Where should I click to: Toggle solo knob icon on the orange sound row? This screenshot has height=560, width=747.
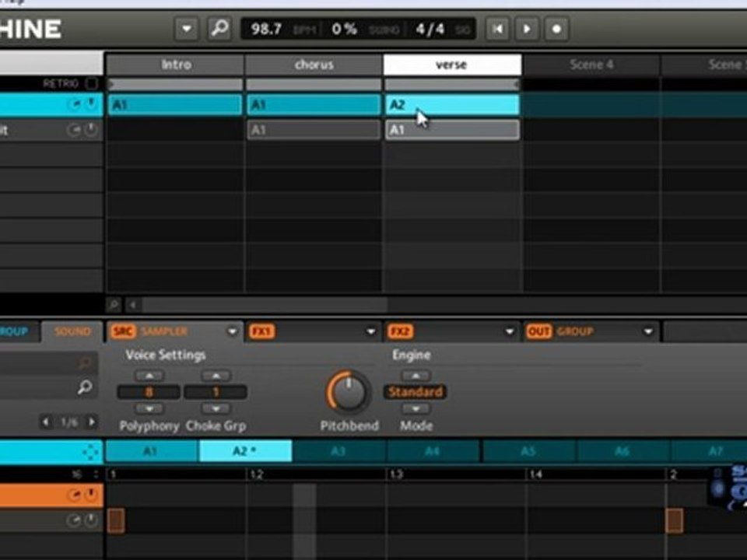pyautogui.click(x=91, y=495)
